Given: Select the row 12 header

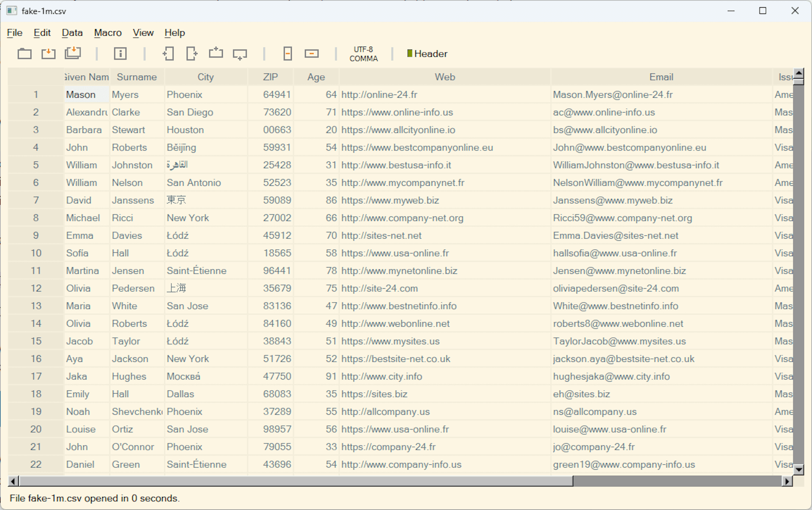Looking at the screenshot, I should click(36, 288).
